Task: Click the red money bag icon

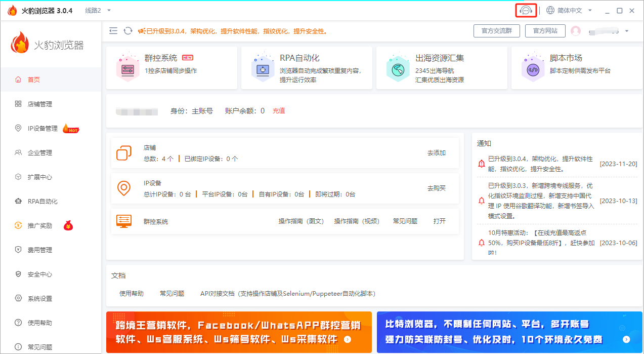Action: [x=68, y=225]
